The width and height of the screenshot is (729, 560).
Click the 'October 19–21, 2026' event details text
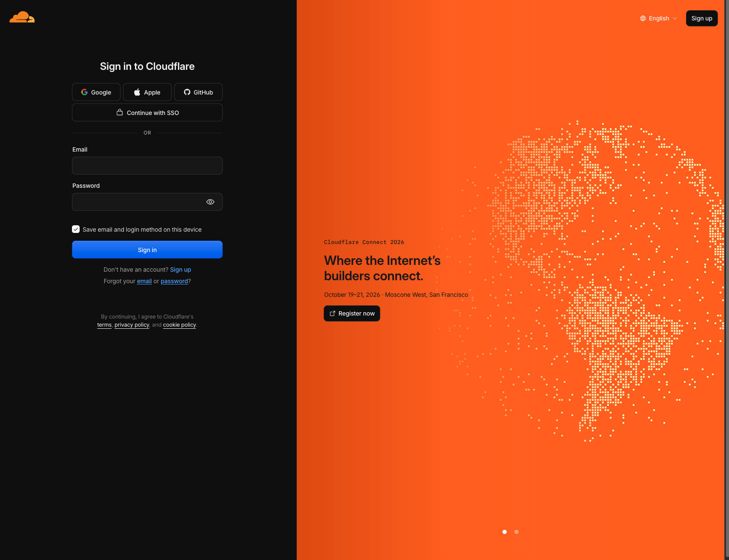click(396, 295)
